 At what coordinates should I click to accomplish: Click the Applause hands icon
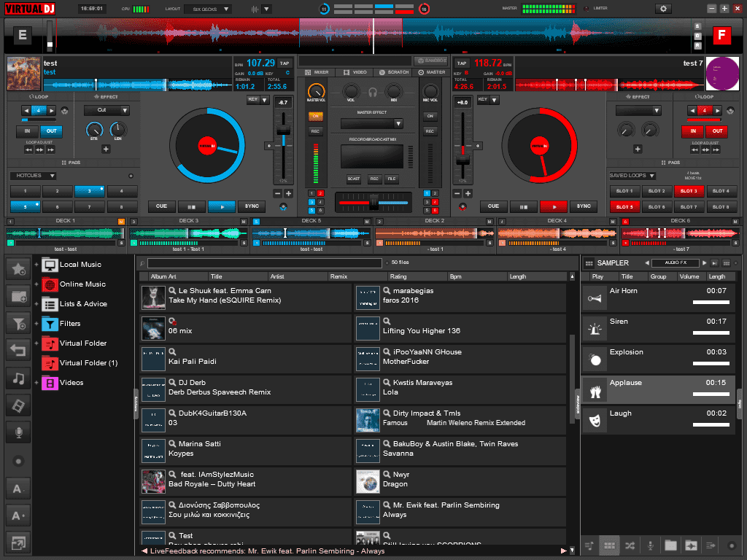pos(595,391)
